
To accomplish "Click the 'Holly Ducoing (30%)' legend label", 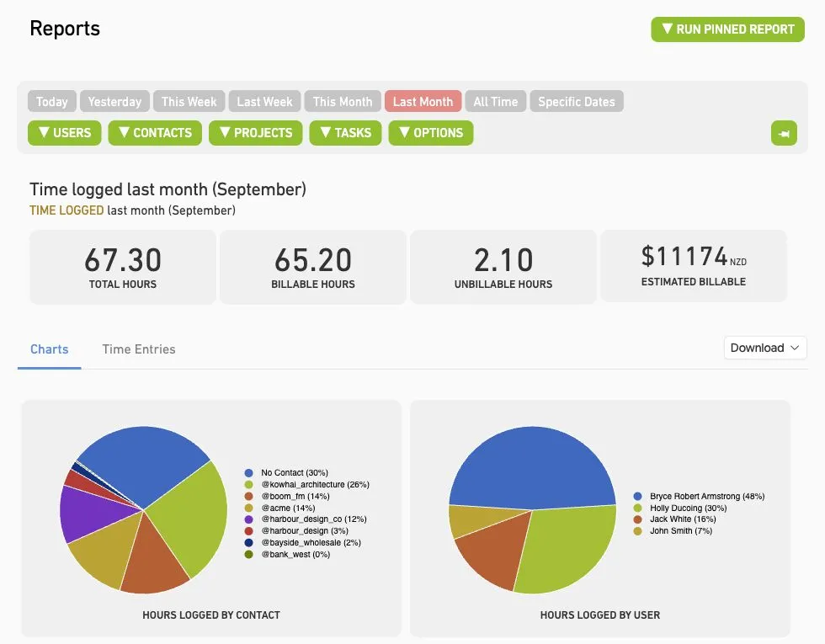I will (689, 508).
